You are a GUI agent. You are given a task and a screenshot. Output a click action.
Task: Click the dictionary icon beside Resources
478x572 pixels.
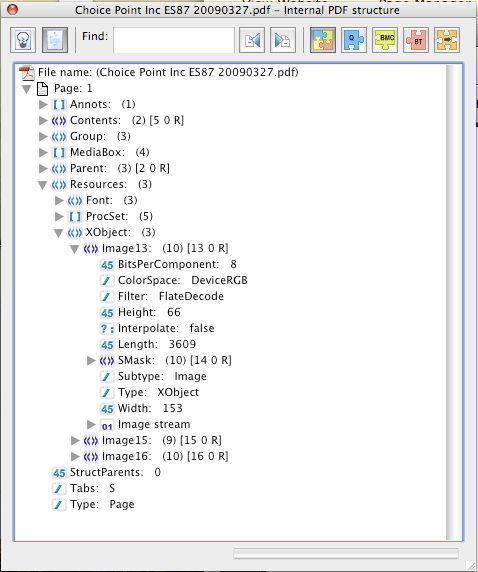[59, 185]
